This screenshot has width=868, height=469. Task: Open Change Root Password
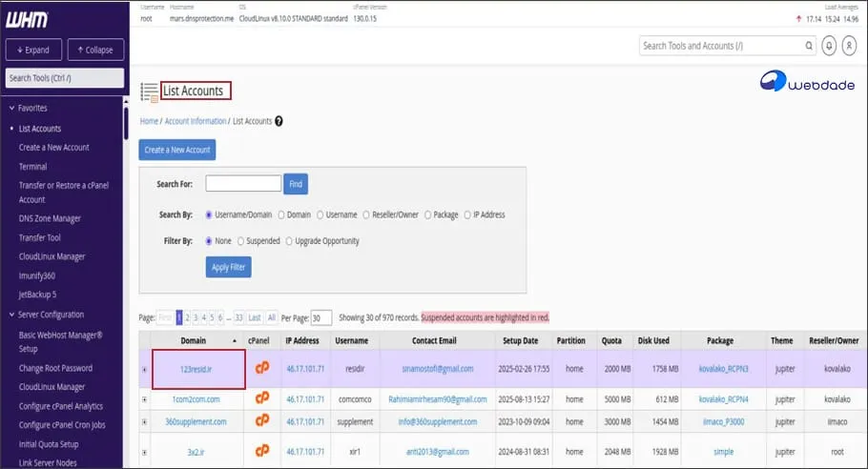(55, 368)
